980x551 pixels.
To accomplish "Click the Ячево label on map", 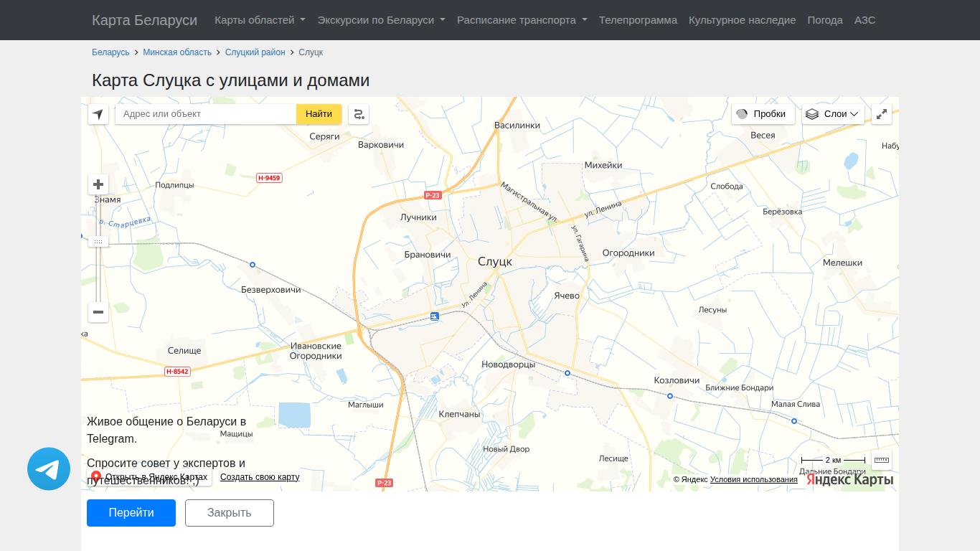I will (x=567, y=296).
